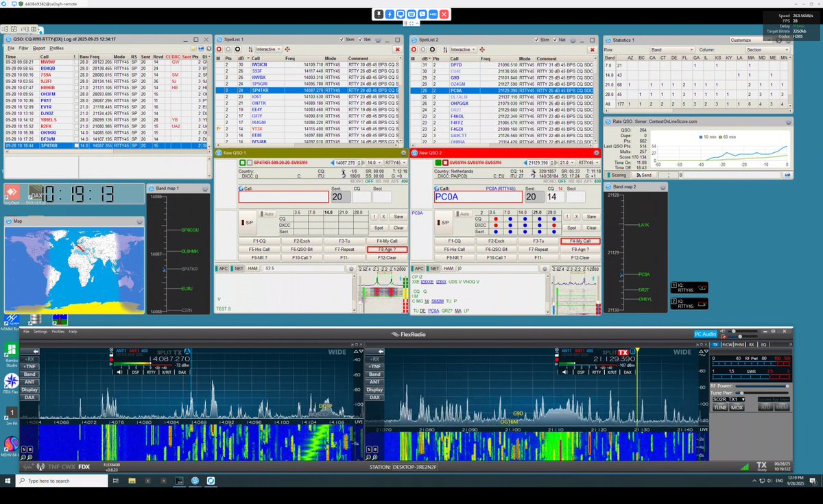Click the green square indicator in New QSO 2

coord(438,163)
